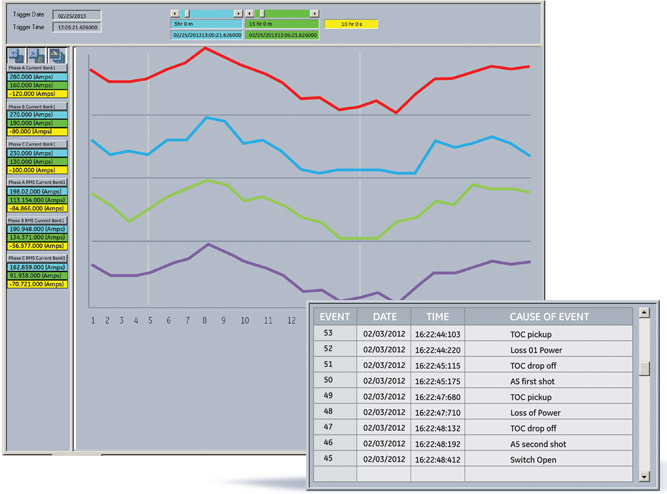Click the first waveform tool icon

click(16, 56)
